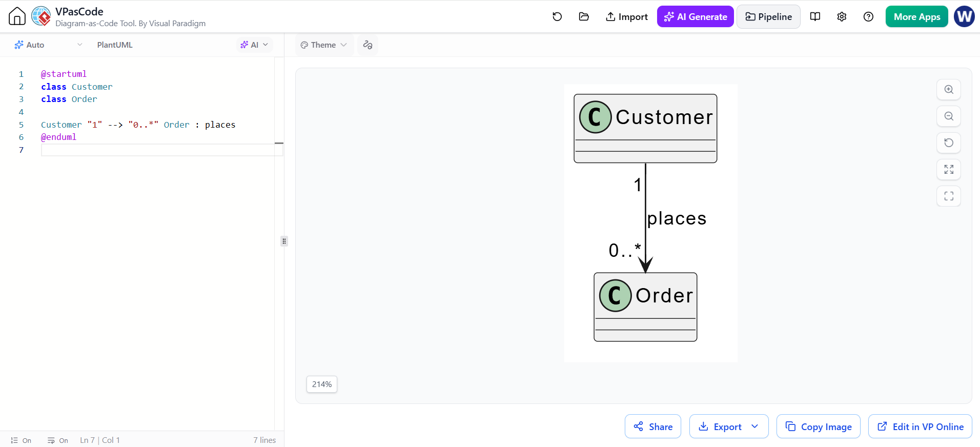Click the 'class Order' code line
Image resolution: width=980 pixels, height=447 pixels.
[69, 99]
